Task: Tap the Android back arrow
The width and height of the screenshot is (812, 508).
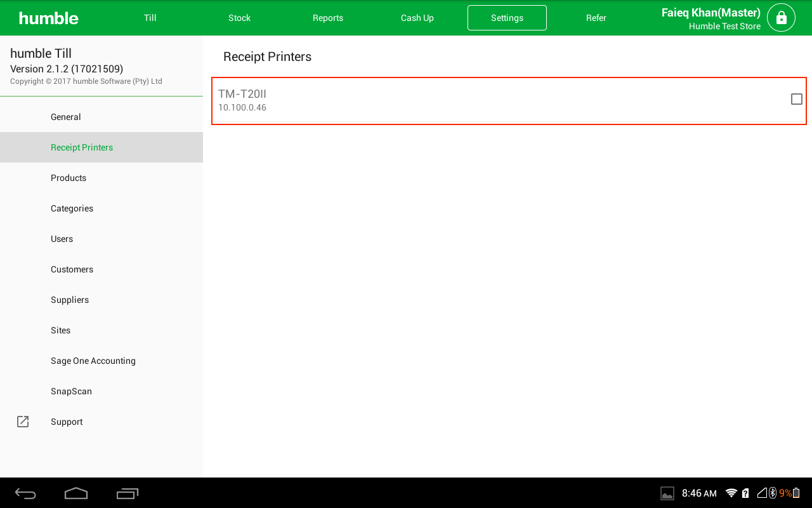Action: [x=26, y=493]
